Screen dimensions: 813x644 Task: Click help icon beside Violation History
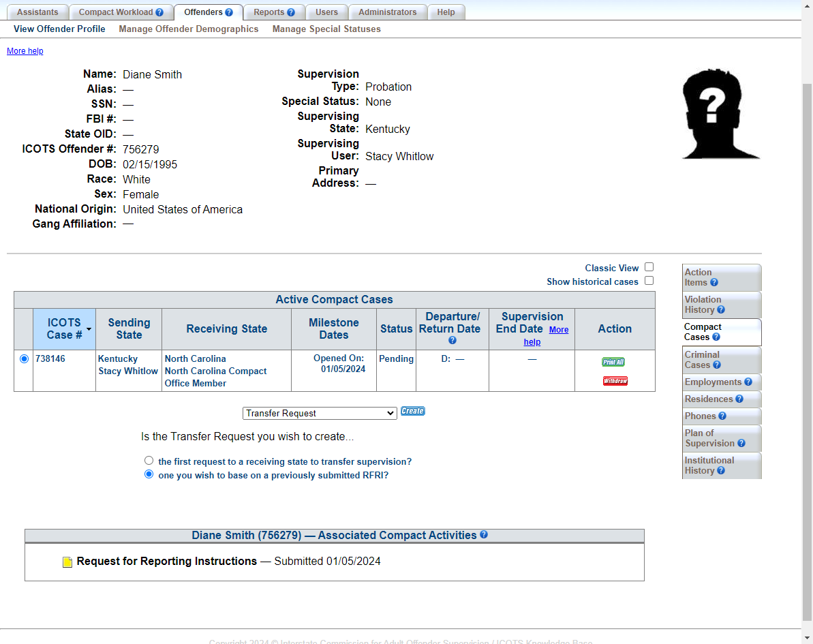pyautogui.click(x=721, y=309)
